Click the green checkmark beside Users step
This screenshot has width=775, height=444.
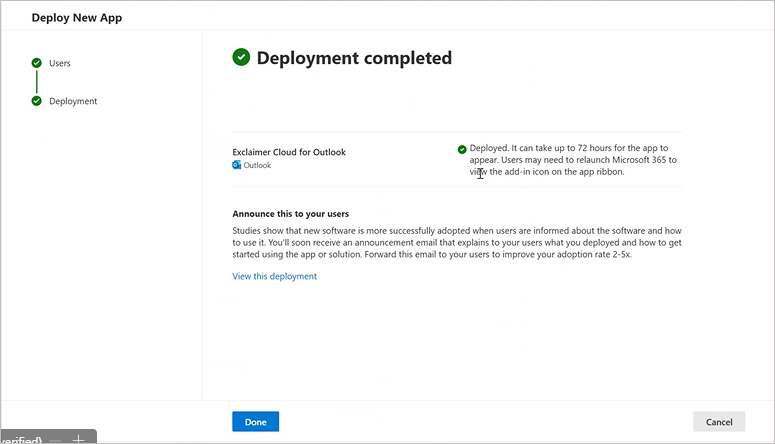pyautogui.click(x=37, y=63)
